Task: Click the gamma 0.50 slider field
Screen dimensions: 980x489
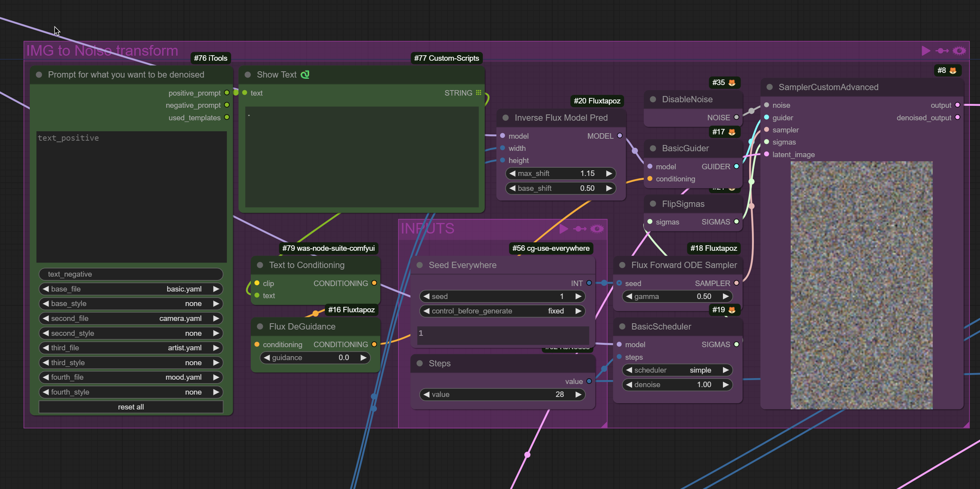Action: click(677, 297)
